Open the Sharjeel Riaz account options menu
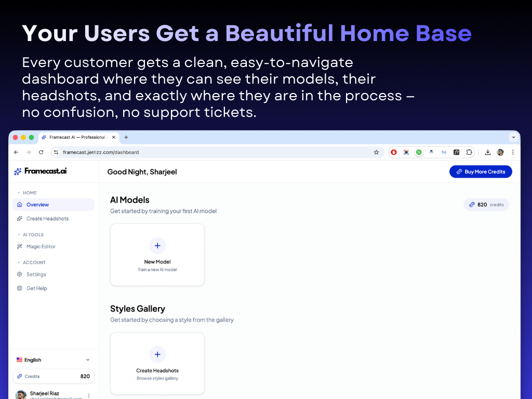 [x=89, y=395]
